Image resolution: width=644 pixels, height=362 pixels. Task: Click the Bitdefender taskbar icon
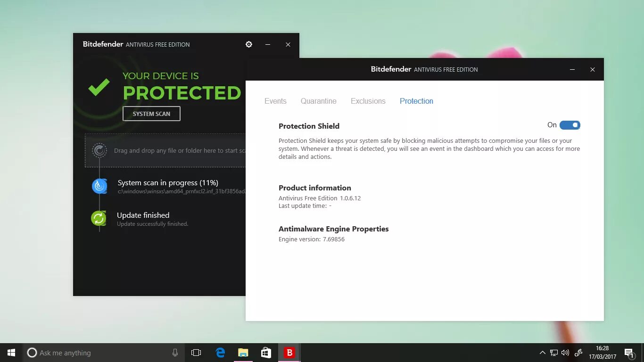point(289,353)
